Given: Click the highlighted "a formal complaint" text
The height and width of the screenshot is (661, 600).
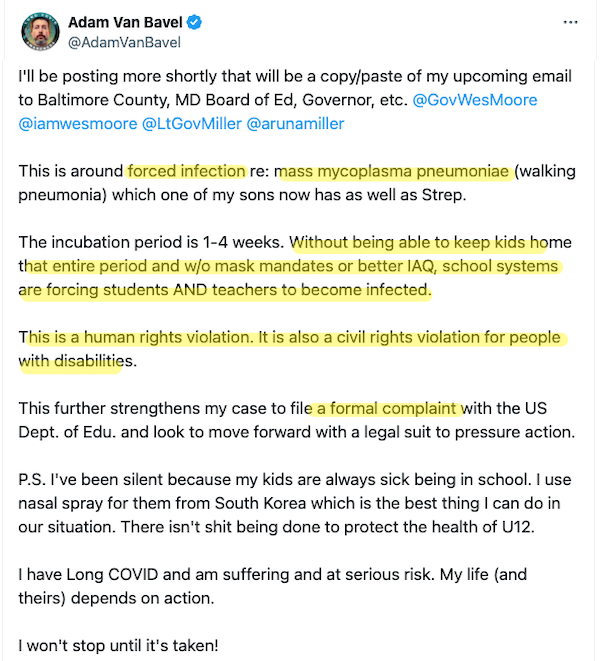Looking at the screenshot, I should pos(387,410).
